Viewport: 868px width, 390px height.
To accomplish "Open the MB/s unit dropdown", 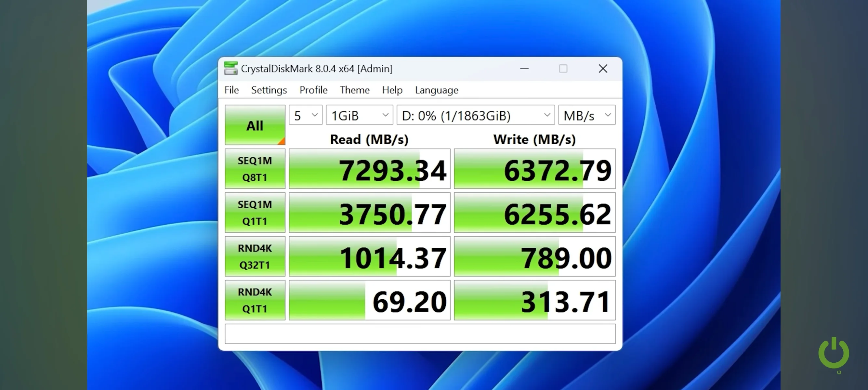I will pyautogui.click(x=587, y=115).
